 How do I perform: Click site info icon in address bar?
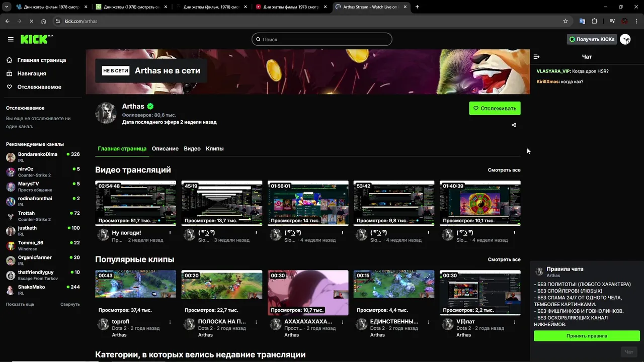tap(57, 21)
